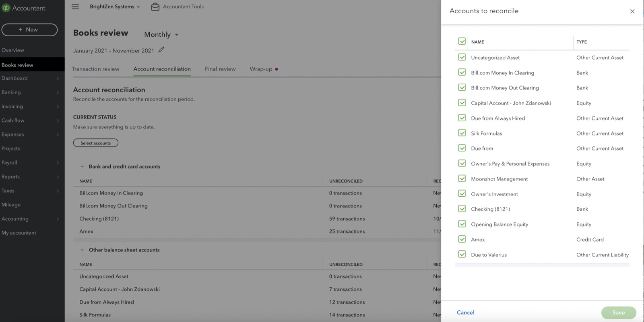Uncheck Bill.com Money Out Clearing checkbox

coord(462,87)
